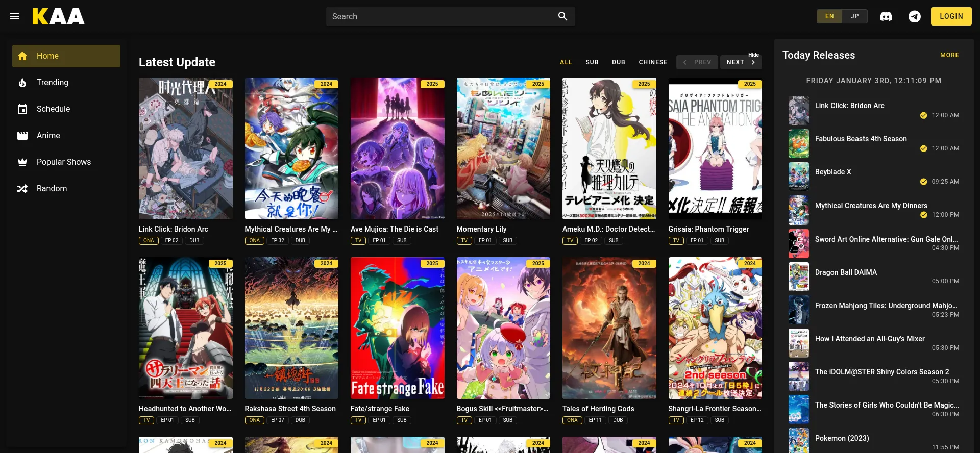
Task: Click EP 12 tag under Shangri-La Frontier
Action: pyautogui.click(x=697, y=420)
